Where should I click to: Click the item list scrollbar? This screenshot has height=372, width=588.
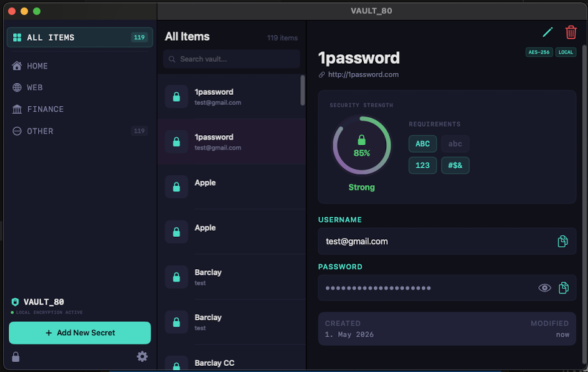[303, 90]
